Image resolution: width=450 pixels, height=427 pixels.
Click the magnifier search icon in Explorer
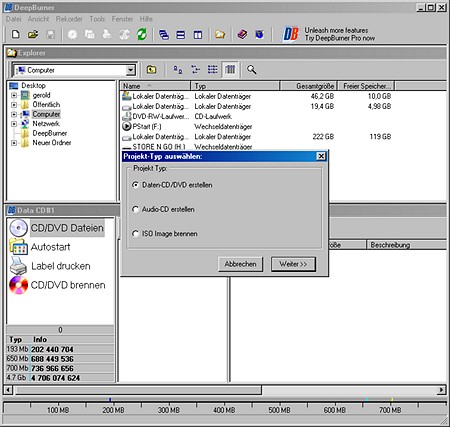click(x=251, y=70)
